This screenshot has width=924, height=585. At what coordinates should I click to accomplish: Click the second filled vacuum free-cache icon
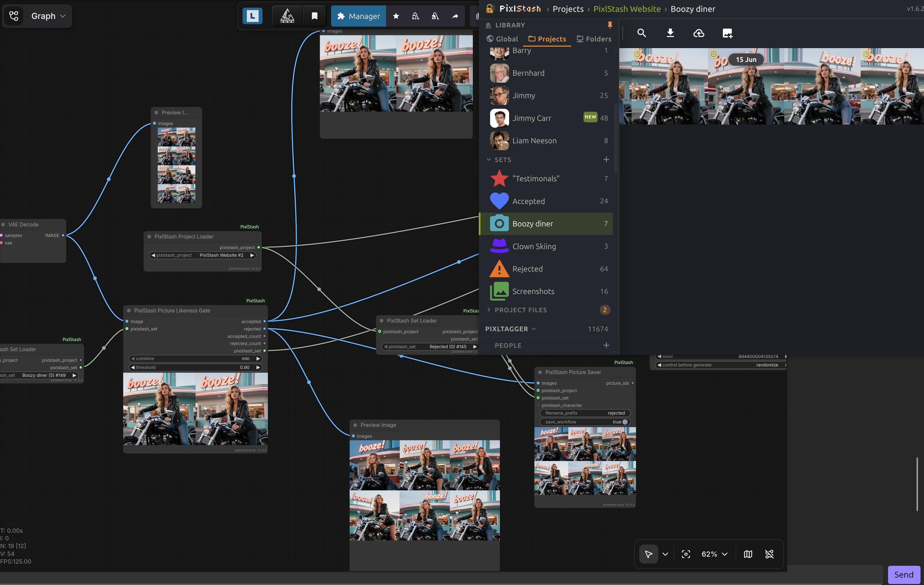pos(435,16)
